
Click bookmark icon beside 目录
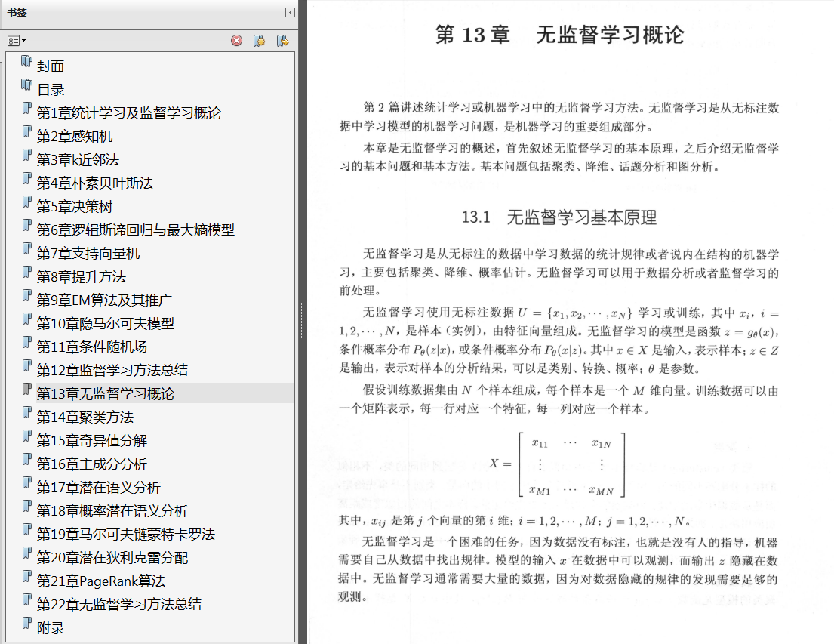26,85
